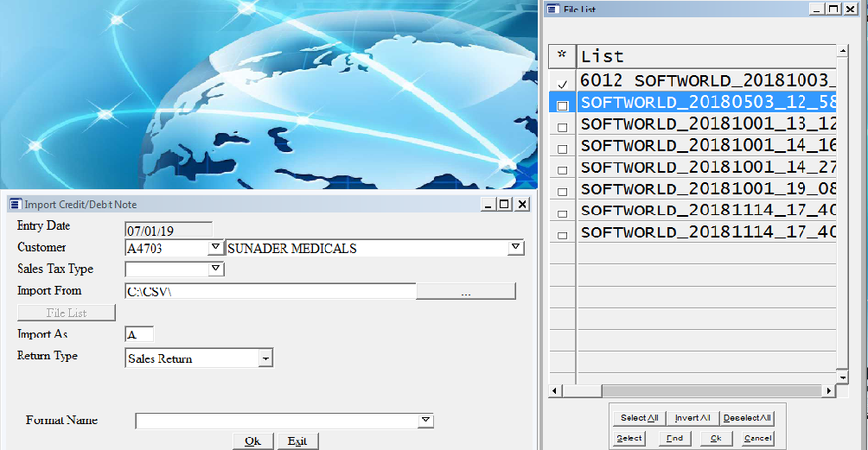Click the file list scroll up arrow
868x450 pixels.
tap(842, 51)
